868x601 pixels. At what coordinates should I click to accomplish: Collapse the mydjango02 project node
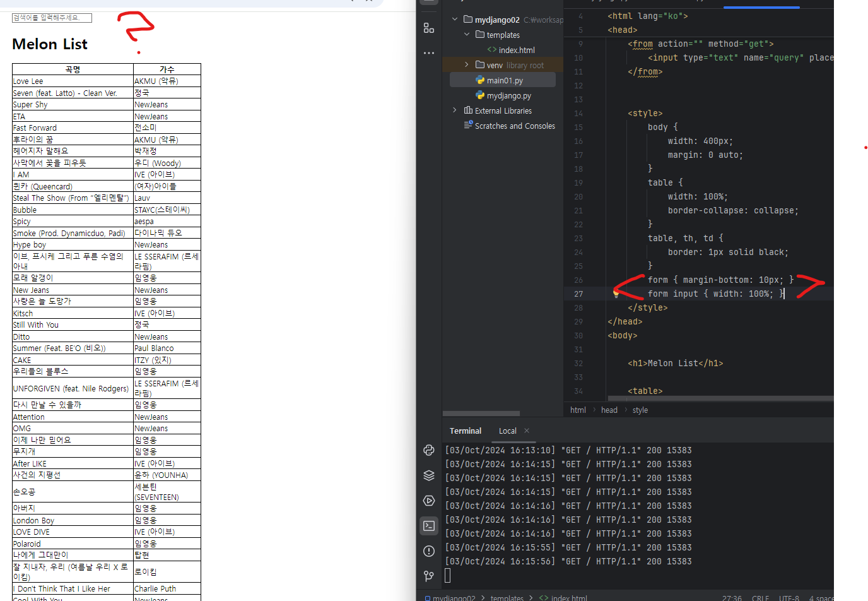455,20
